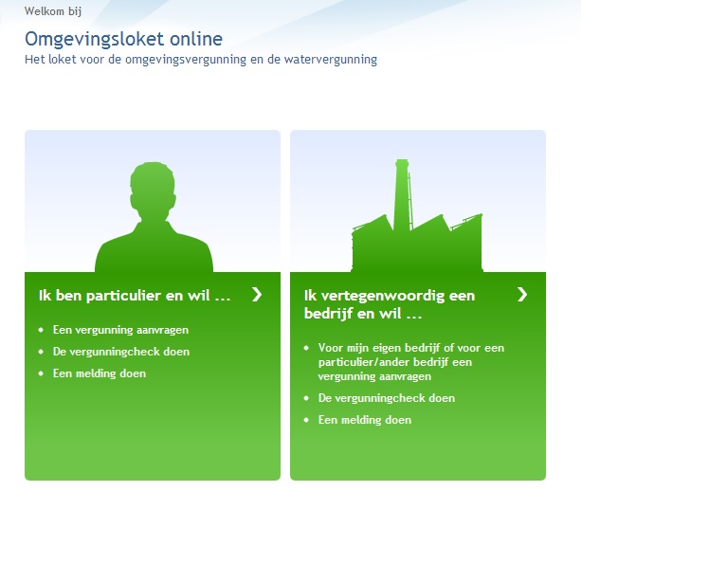728x582 pixels.
Task: Click arrow beside 'Ik ben particulier en wil'
Action: [257, 294]
